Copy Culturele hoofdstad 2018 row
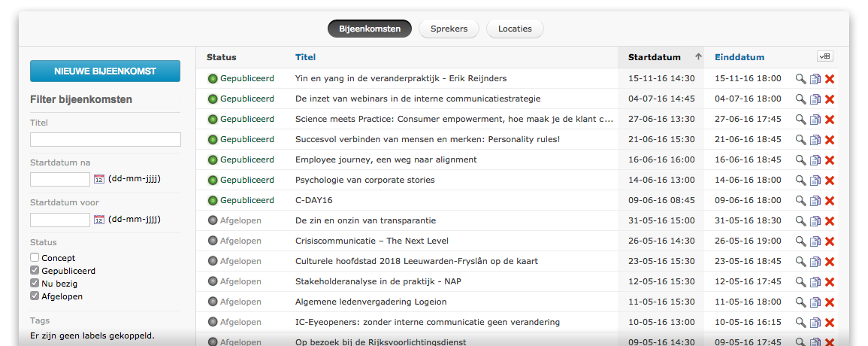This screenshot has width=868, height=346. [x=815, y=261]
